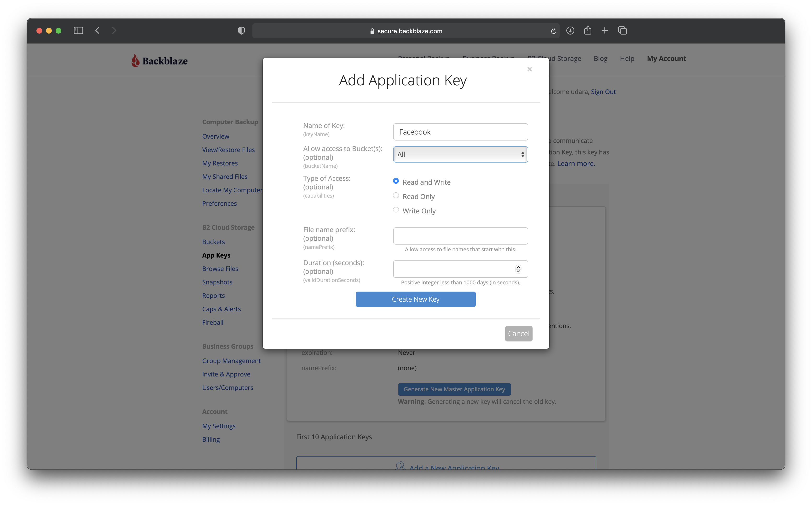812x505 pixels.
Task: Click the File name prefix input field
Action: click(x=461, y=236)
